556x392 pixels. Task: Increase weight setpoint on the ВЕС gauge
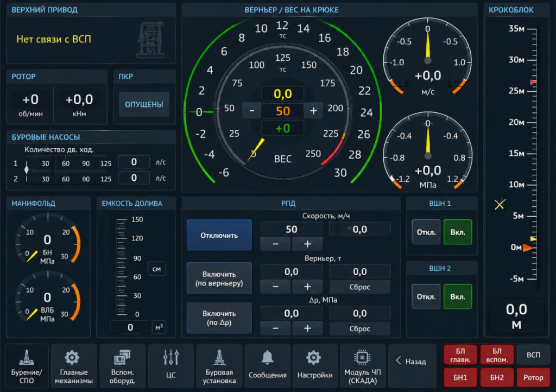coord(313,111)
